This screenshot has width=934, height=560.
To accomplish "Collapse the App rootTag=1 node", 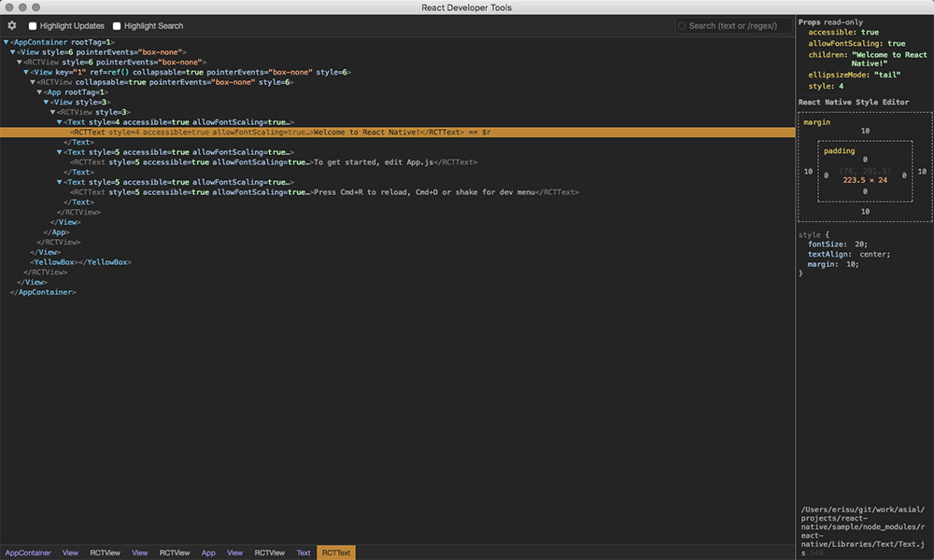I will [39, 92].
